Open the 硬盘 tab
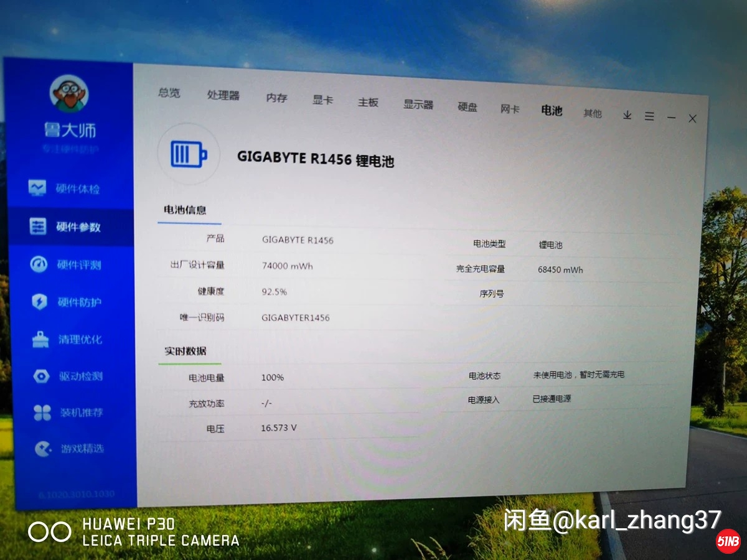The image size is (747, 560). (467, 107)
